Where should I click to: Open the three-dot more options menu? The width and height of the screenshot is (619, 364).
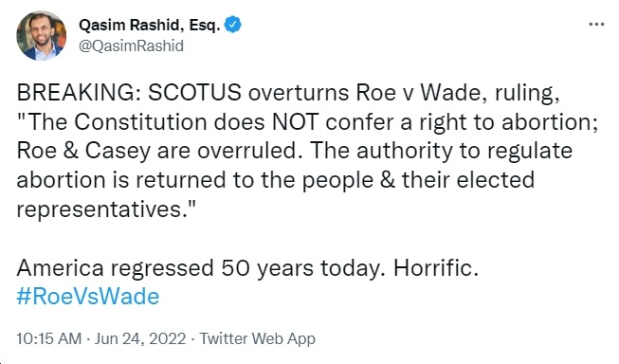click(596, 25)
